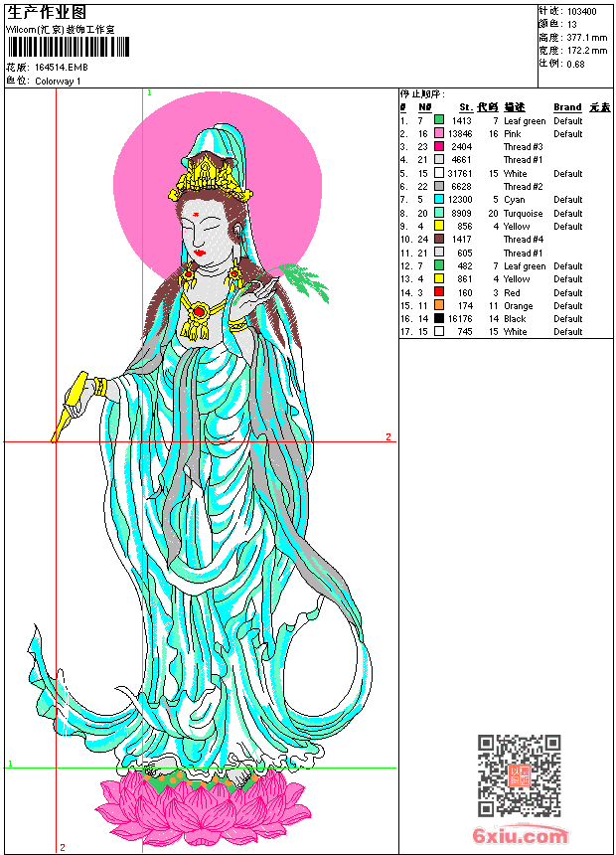Screen dimensions: 616x855
Task: Select the Turquoise description text
Action: [x=523, y=213]
